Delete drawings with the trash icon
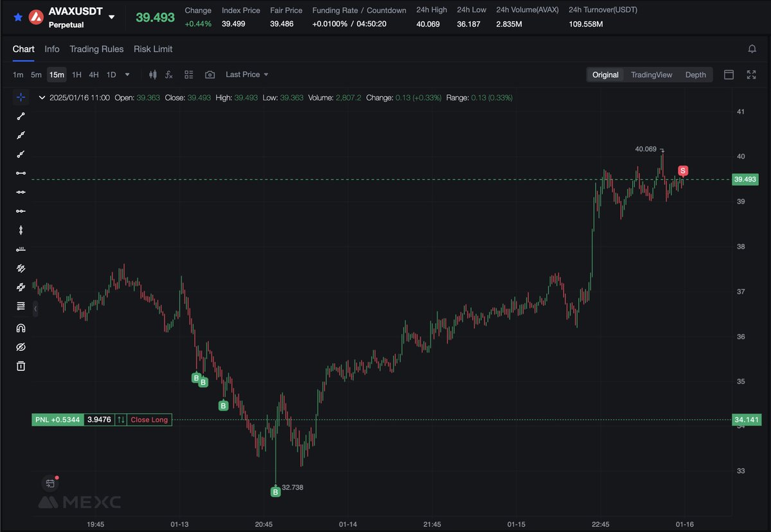Viewport: 771px width, 532px height. pos(21,366)
